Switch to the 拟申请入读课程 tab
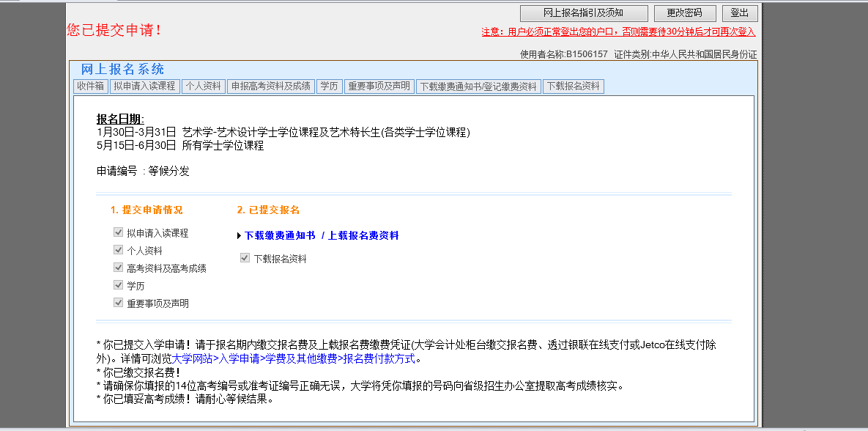This screenshot has width=868, height=431. [144, 86]
